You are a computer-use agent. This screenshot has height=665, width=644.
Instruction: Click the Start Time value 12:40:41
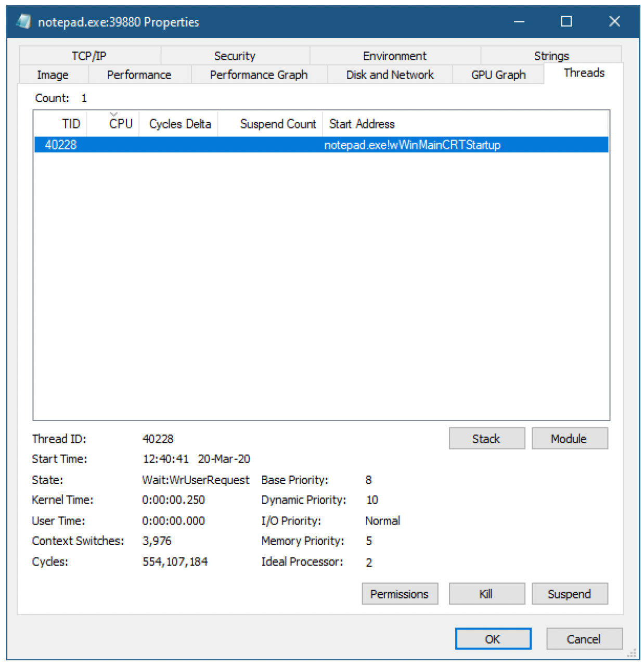pos(166,459)
